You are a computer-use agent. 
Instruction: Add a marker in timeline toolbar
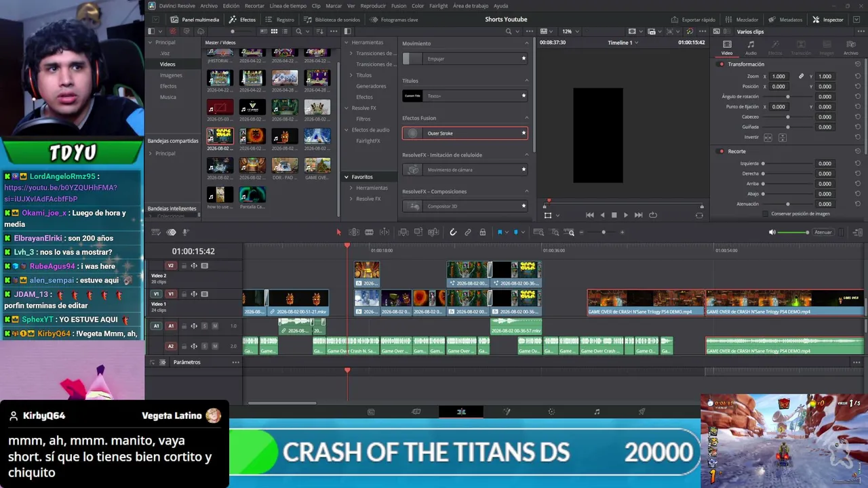pyautogui.click(x=515, y=232)
